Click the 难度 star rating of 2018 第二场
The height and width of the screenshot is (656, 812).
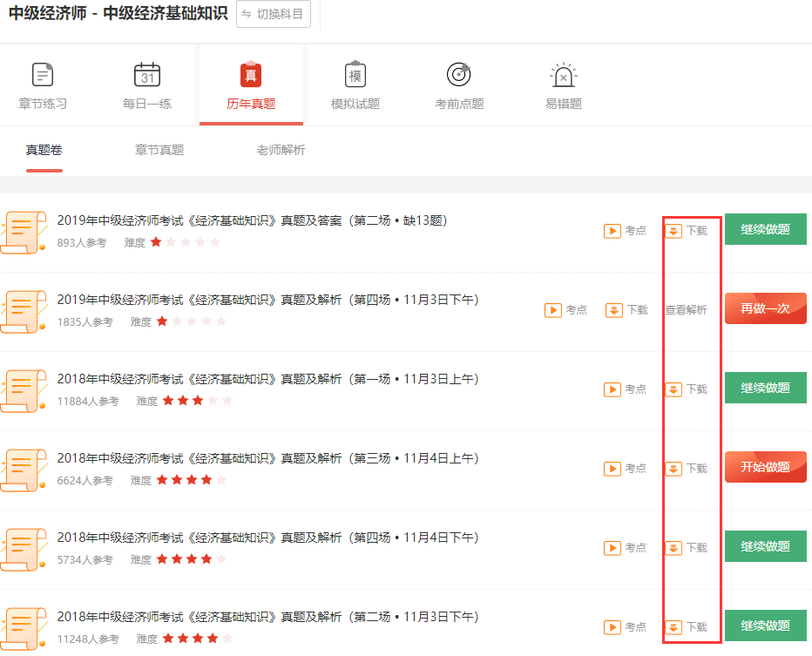coord(197,639)
